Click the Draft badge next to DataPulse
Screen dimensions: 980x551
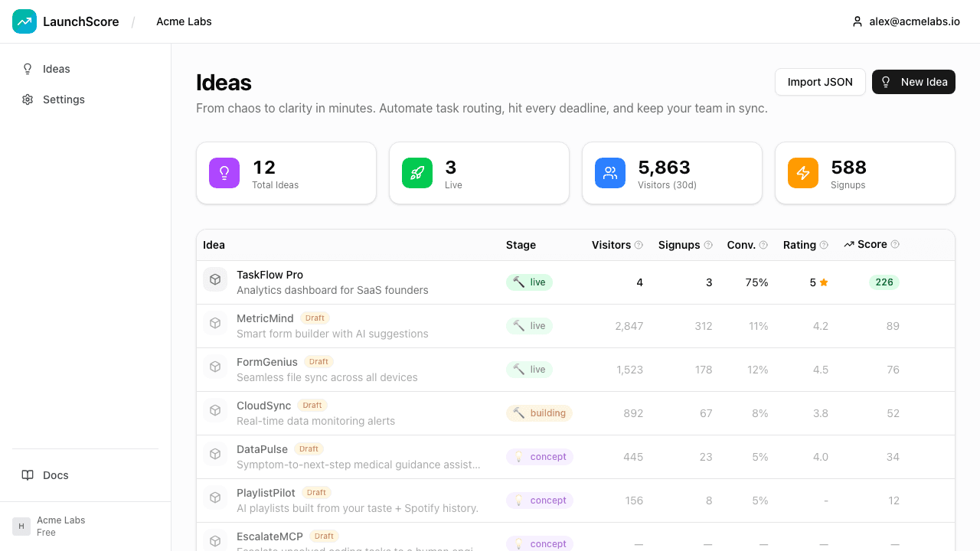[309, 448]
